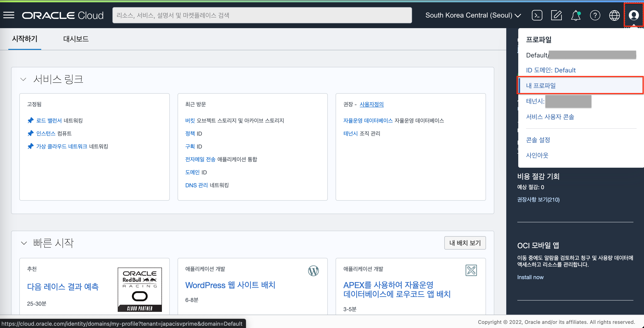This screenshot has height=328, width=644.
Task: Open the 도메인 ID link
Action: tap(192, 172)
